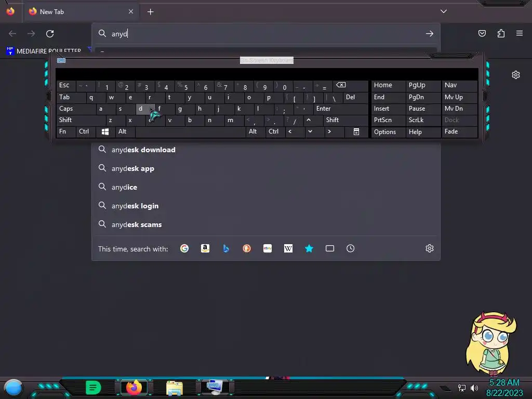
Task: Click the Go arrow in address bar
Action: click(x=430, y=34)
